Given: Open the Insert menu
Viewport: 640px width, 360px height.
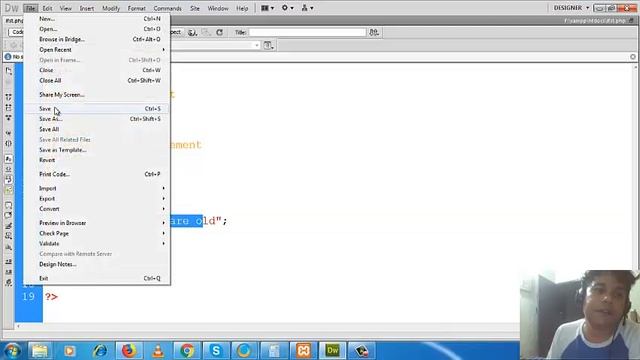Looking at the screenshot, I should 87,8.
